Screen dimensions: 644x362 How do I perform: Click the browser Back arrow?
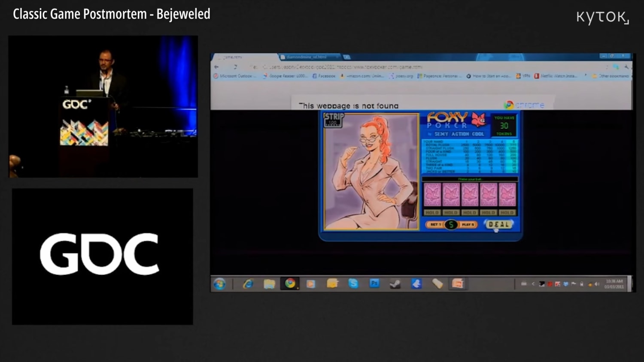pos(217,67)
